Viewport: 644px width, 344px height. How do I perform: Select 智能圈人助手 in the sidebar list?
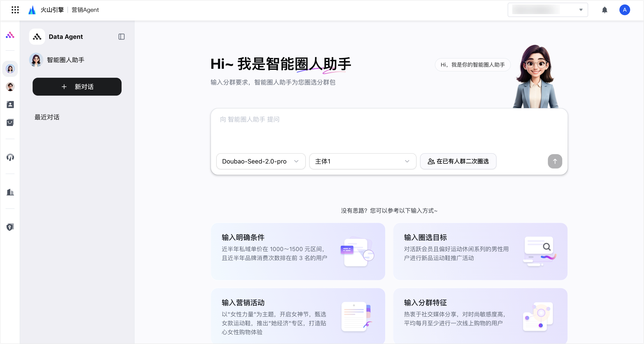[65, 60]
